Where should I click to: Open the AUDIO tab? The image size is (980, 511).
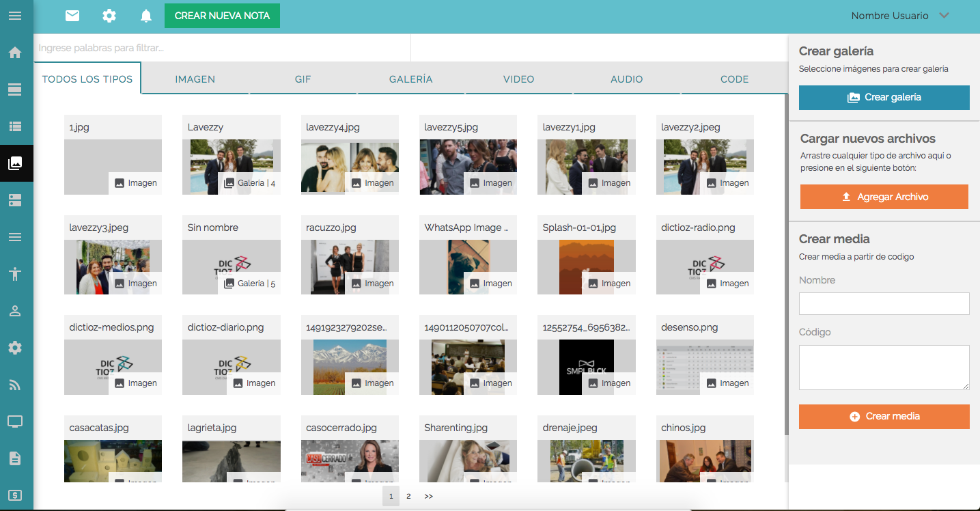coord(626,79)
